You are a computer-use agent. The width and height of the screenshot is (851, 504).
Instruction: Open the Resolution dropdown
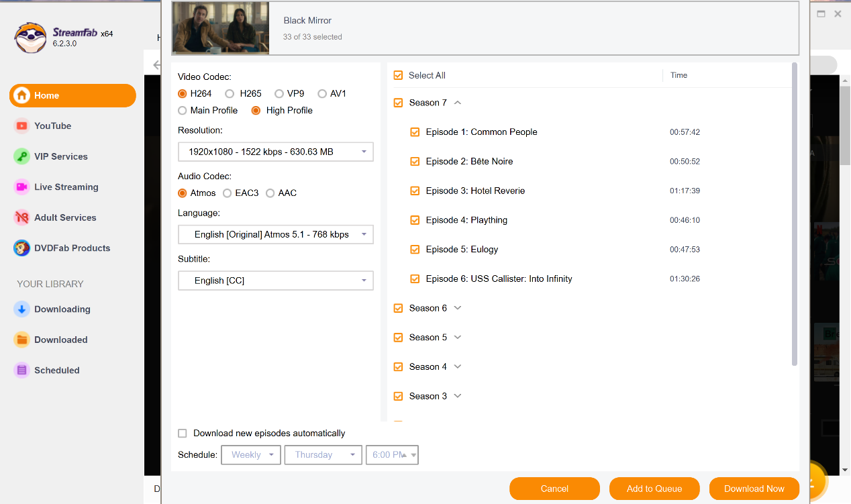pos(276,152)
